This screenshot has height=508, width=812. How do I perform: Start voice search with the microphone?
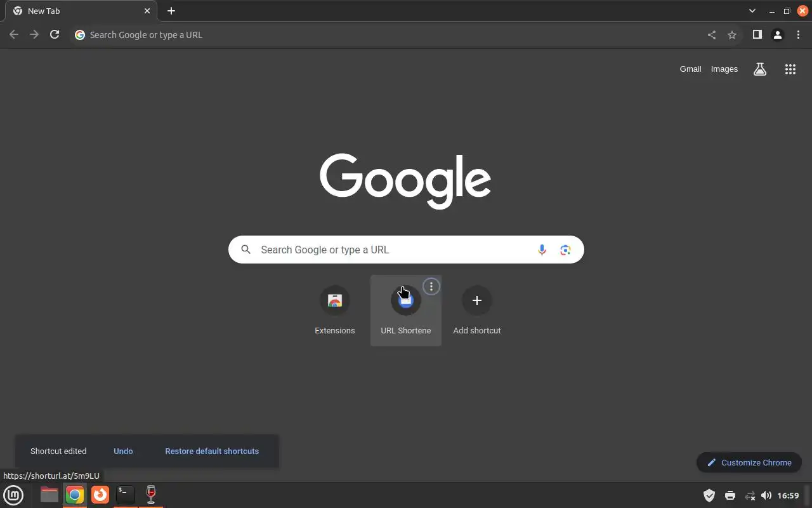click(542, 250)
